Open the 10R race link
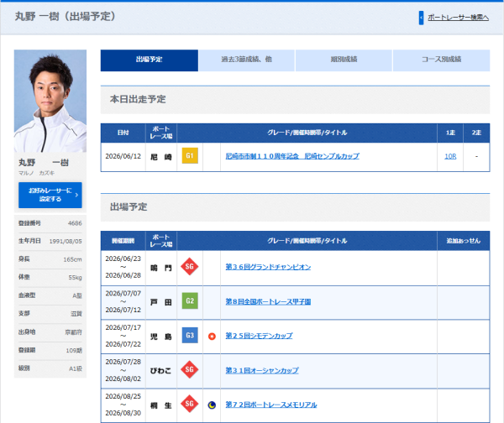Screen dimensions: 504x423 tap(450, 156)
